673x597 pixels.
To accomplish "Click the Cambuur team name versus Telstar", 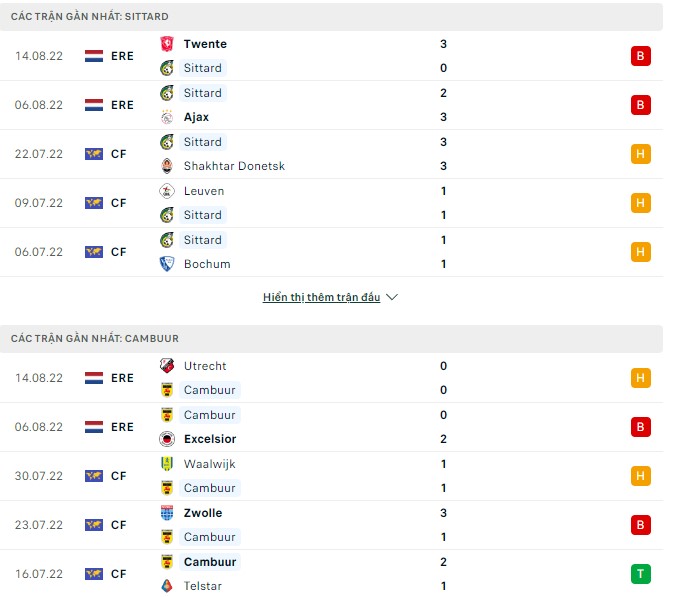I will pos(210,562).
